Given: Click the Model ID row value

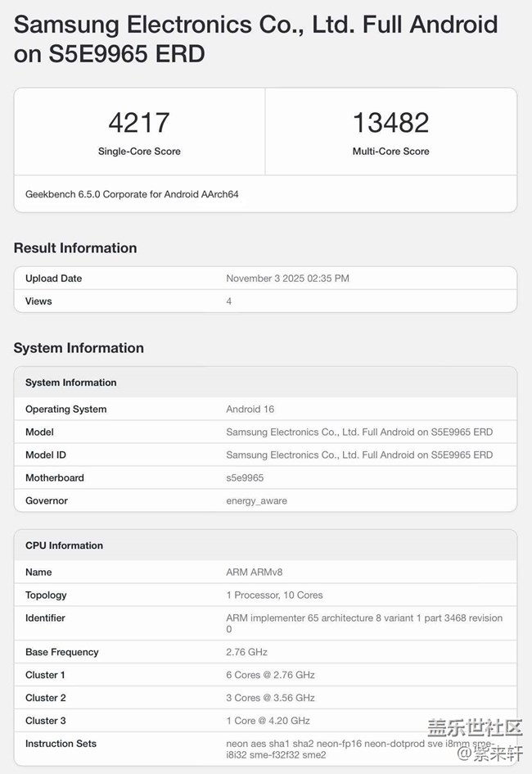Looking at the screenshot, I should (359, 455).
